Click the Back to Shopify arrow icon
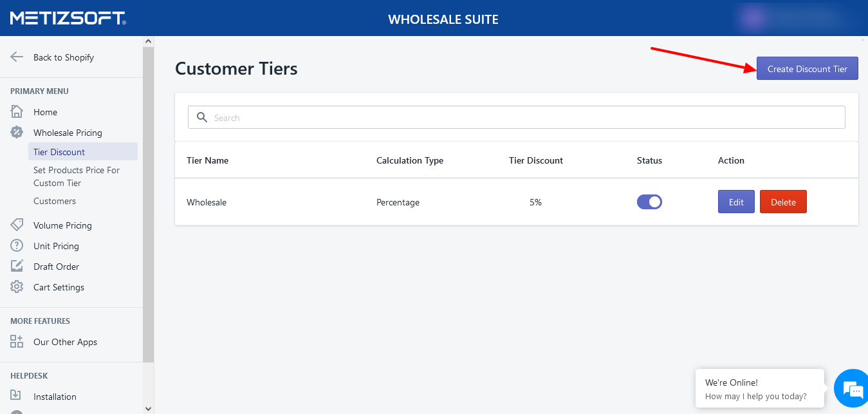This screenshot has height=414, width=868. pos(17,57)
